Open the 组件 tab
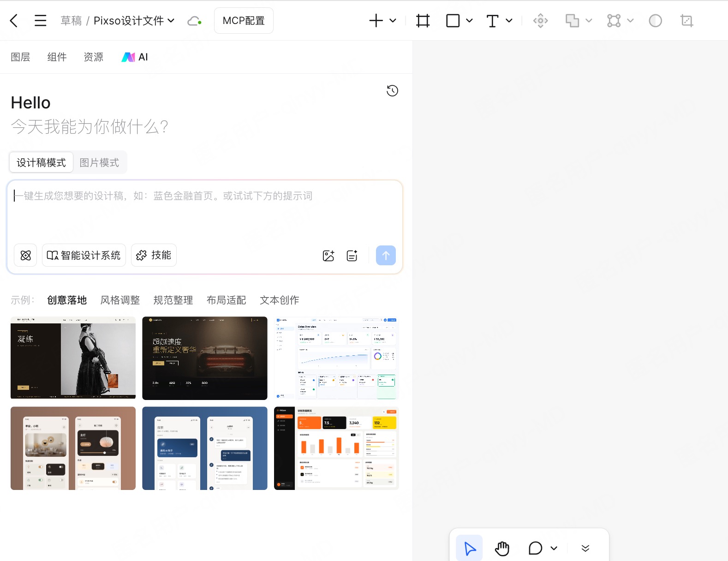The height and width of the screenshot is (561, 728). tap(57, 57)
